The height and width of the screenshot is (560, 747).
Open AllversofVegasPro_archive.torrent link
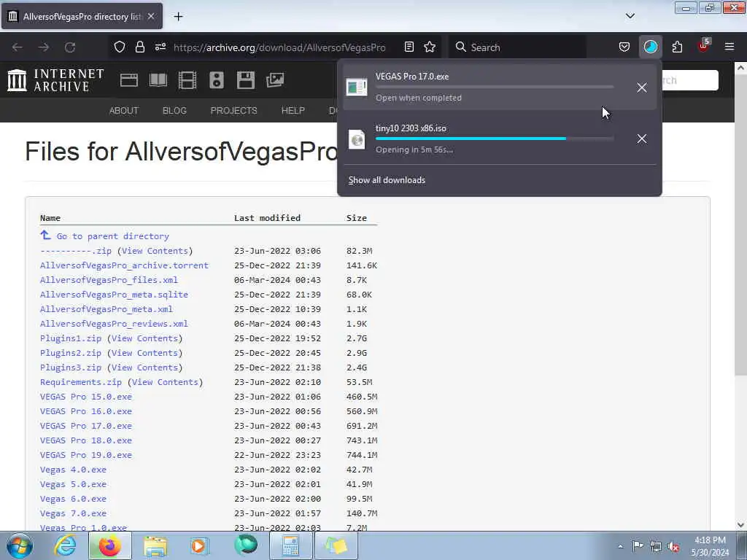point(124,265)
